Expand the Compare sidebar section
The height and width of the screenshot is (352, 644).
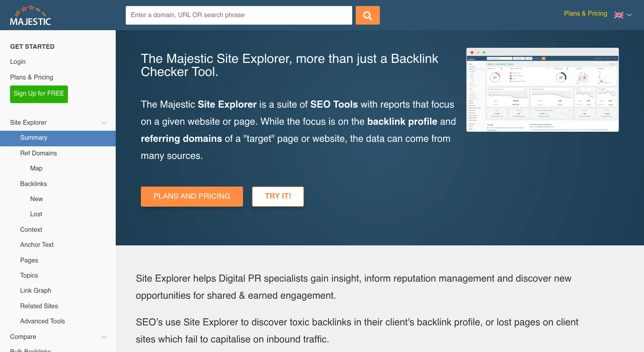coord(104,337)
